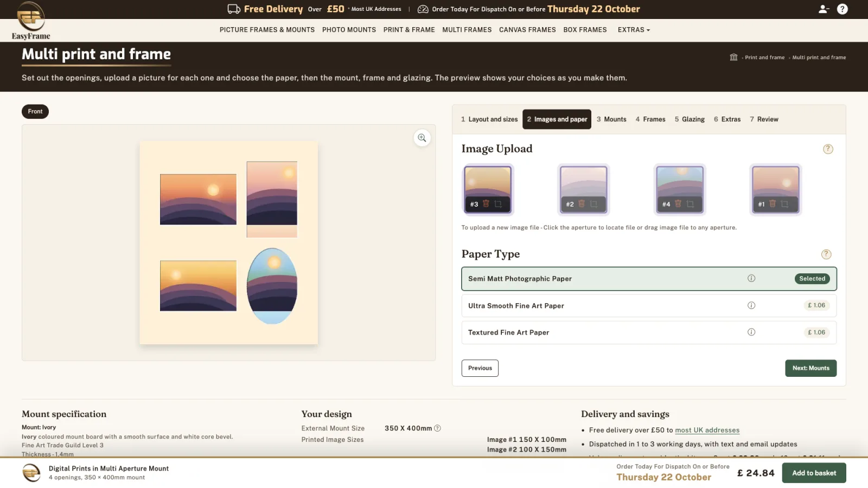Switch to step 6 Extras tab
Viewport: 868px width, 488px height.
click(727, 119)
